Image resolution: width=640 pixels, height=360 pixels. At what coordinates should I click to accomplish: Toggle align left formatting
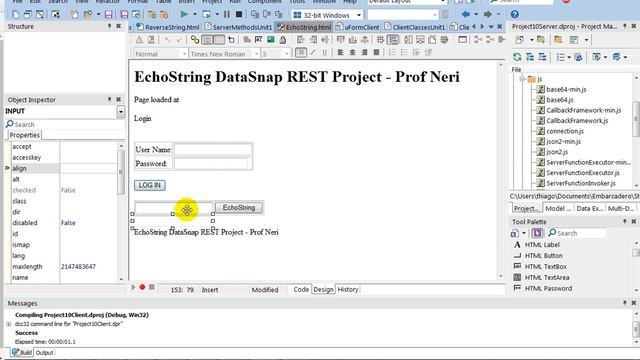[340, 53]
